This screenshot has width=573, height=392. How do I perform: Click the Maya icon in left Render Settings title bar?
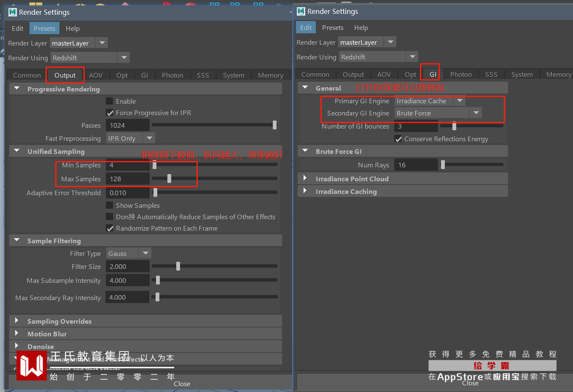13,12
